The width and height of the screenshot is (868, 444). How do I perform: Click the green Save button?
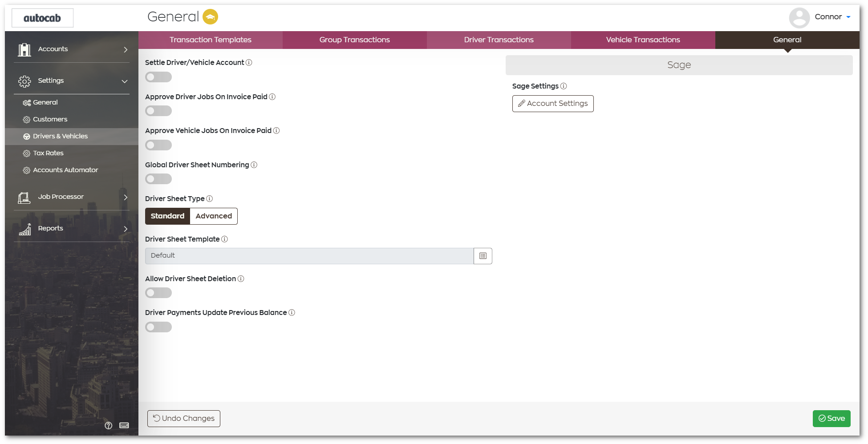[831, 419]
